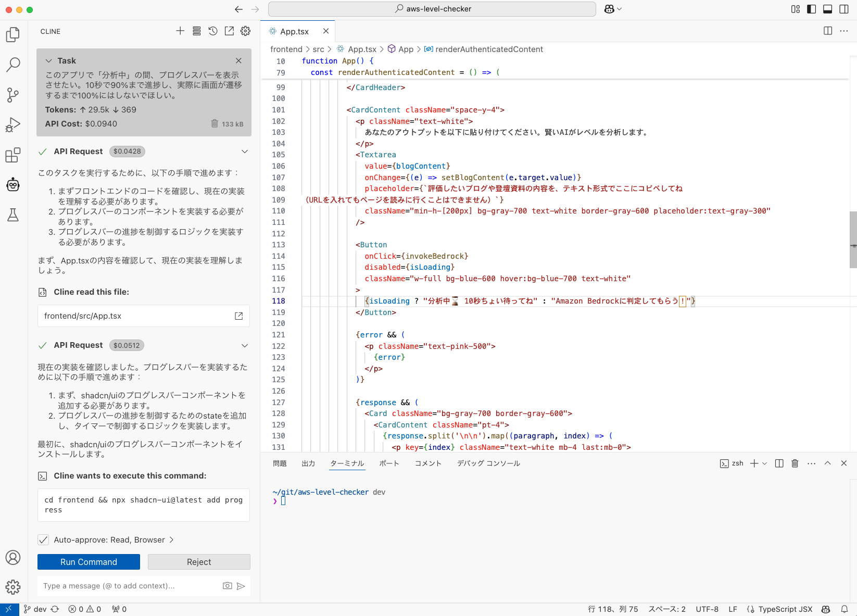Image resolution: width=857 pixels, height=616 pixels.
Task: Click the message input field
Action: coord(130,586)
